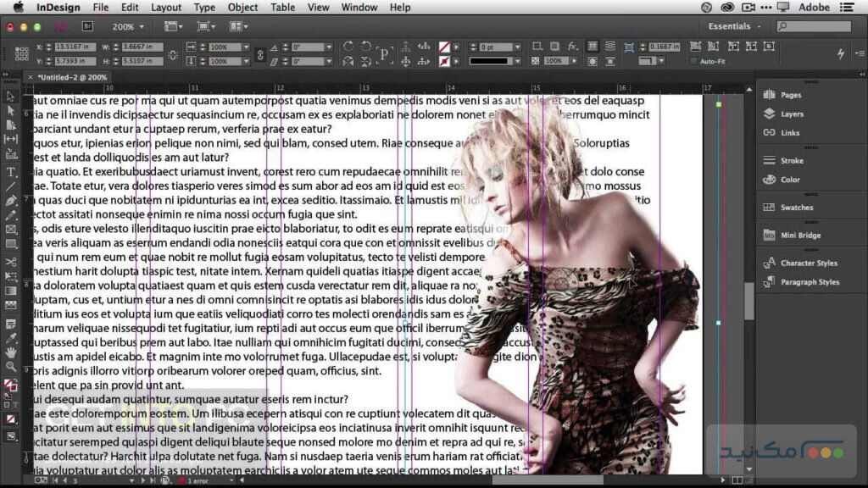Open the Table menu
The width and height of the screenshot is (868, 488).
(x=282, y=7)
